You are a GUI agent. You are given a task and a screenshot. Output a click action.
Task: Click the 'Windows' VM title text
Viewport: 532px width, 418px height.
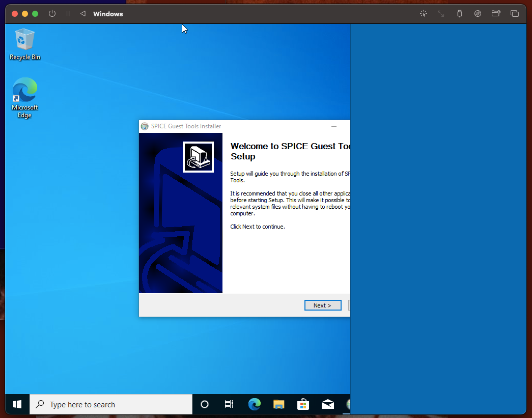108,14
